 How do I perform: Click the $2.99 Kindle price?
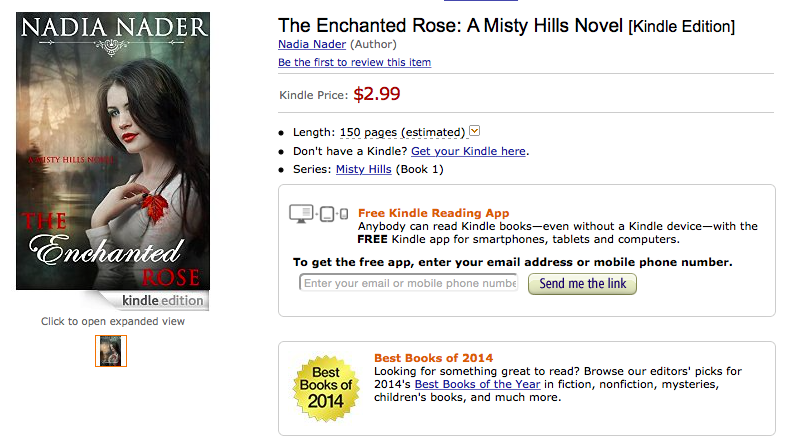coord(377,95)
